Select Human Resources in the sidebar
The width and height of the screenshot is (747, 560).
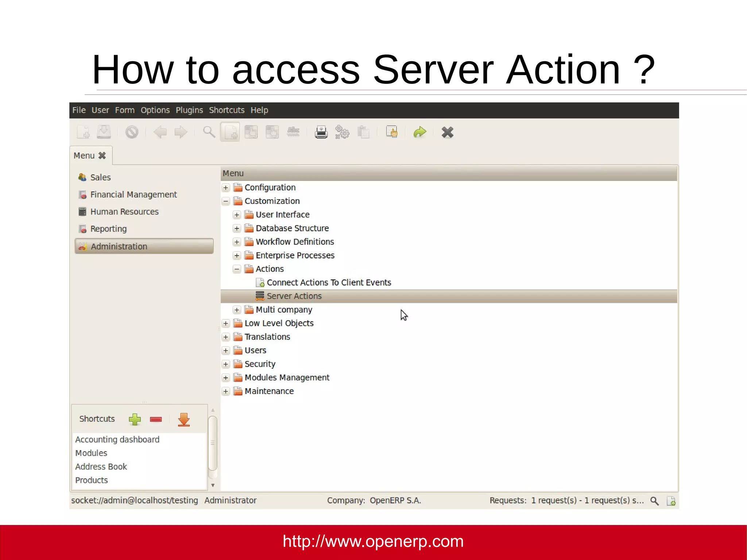(144, 212)
